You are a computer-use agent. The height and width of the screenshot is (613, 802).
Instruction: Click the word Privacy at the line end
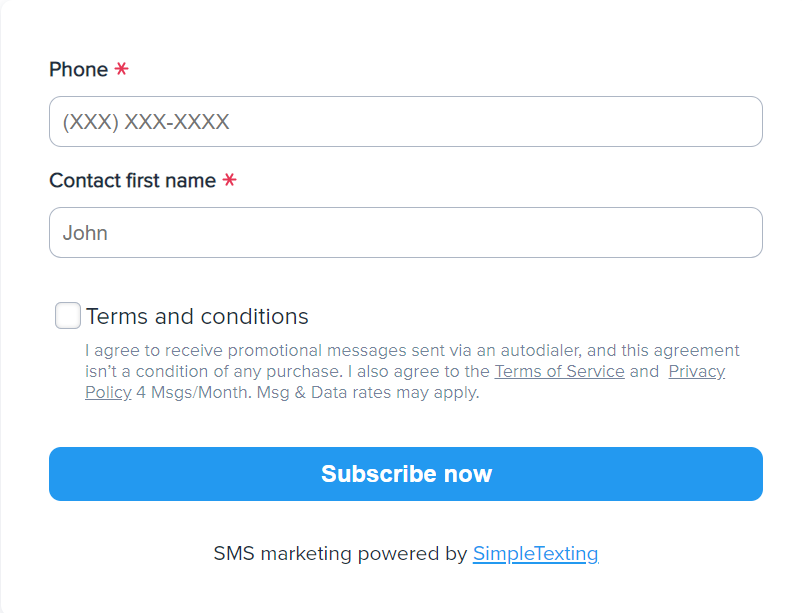696,371
